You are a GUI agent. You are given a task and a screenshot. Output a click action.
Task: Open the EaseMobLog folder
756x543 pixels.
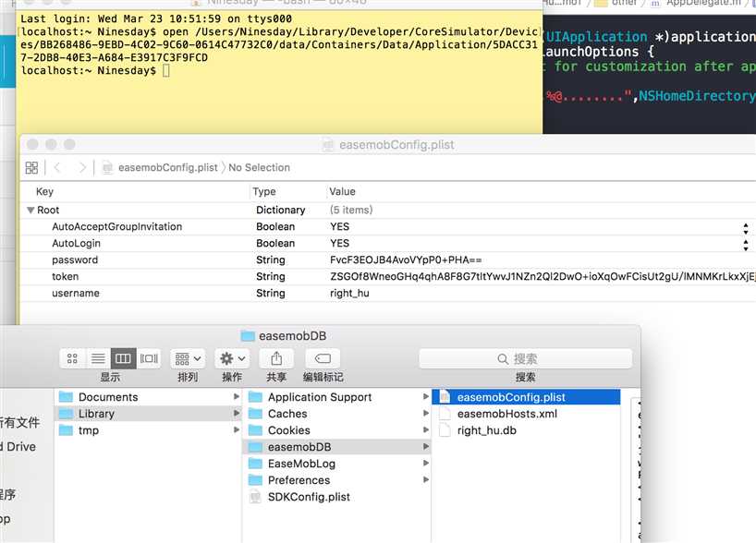pyautogui.click(x=337, y=464)
